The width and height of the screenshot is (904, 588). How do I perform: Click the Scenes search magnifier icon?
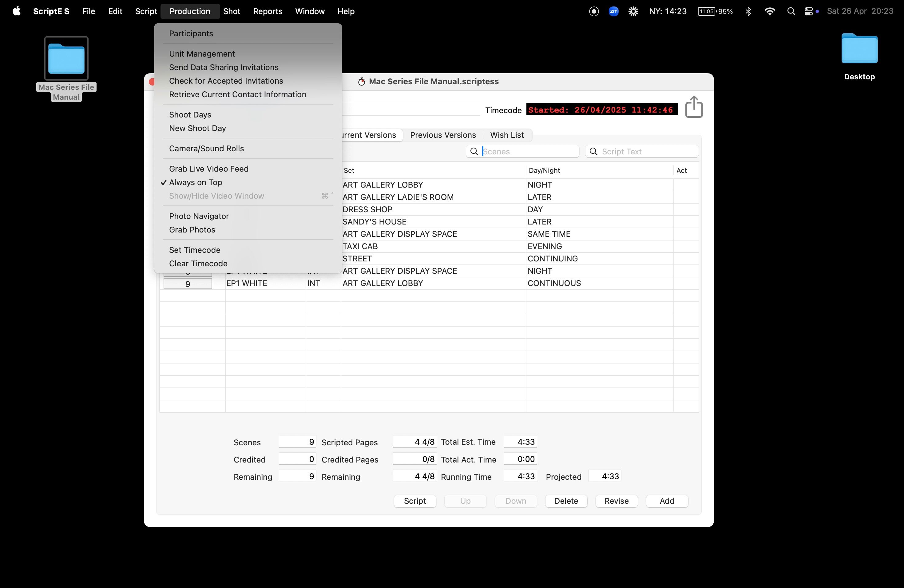click(x=474, y=152)
